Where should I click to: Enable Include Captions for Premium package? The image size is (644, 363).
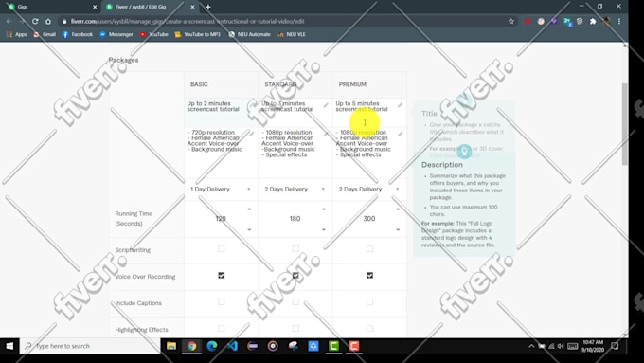369,302
